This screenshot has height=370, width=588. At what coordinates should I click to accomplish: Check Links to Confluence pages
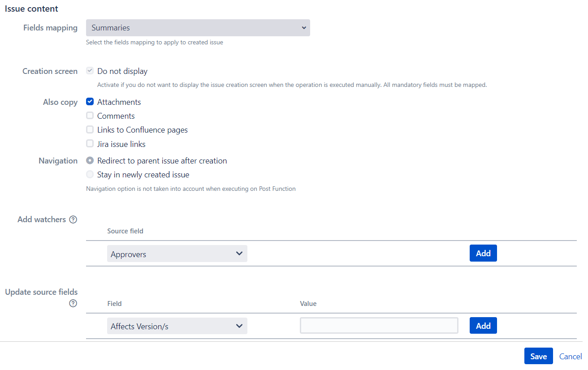pyautogui.click(x=90, y=129)
